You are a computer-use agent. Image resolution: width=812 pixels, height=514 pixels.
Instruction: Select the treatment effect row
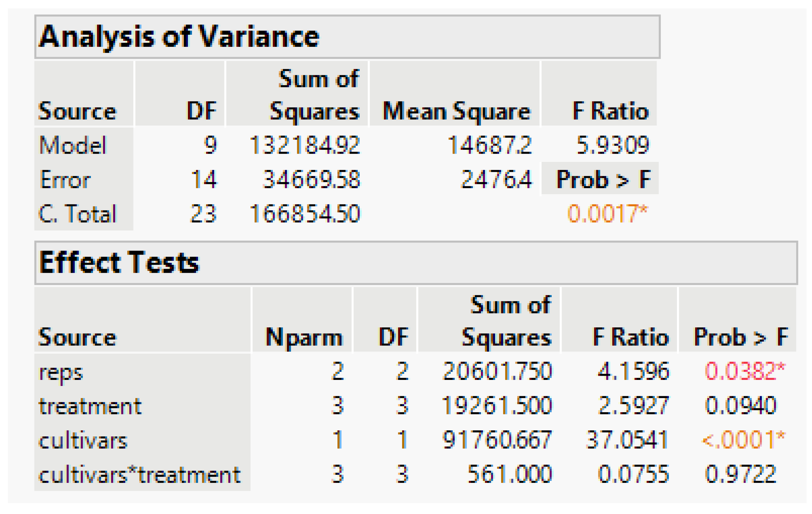pyautogui.click(x=90, y=406)
